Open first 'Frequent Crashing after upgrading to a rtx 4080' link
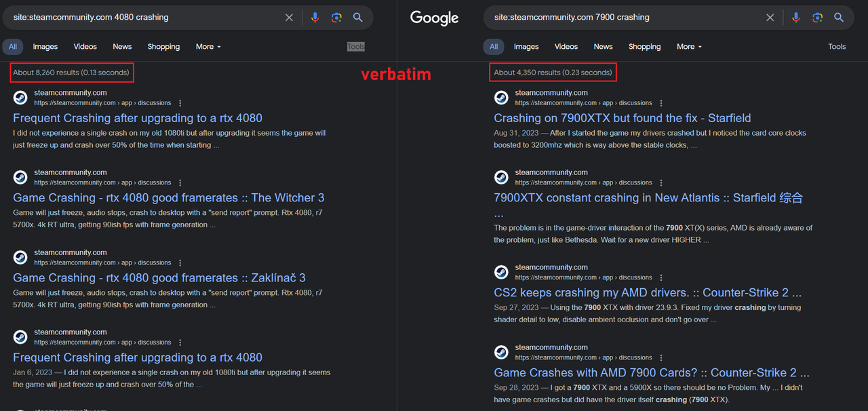The width and height of the screenshot is (868, 411). point(138,118)
